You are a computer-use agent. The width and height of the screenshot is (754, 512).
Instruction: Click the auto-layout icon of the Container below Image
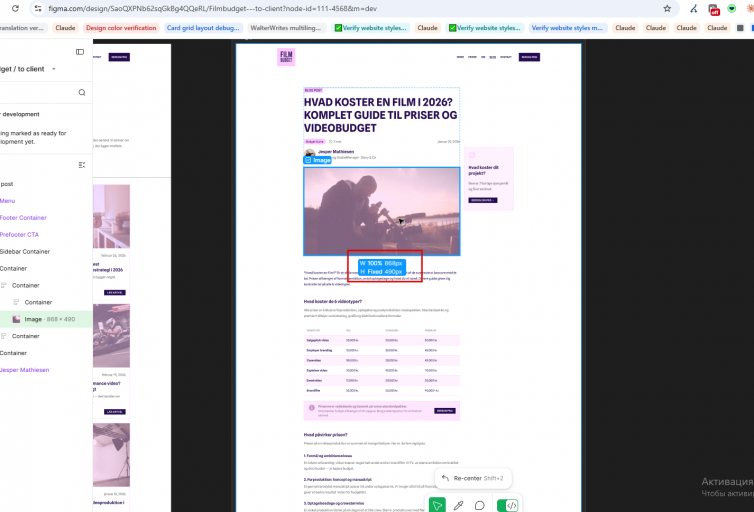point(4,336)
